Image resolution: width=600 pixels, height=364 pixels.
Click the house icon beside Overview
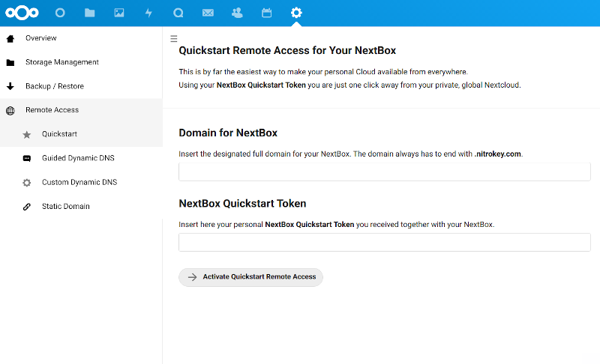(x=10, y=39)
